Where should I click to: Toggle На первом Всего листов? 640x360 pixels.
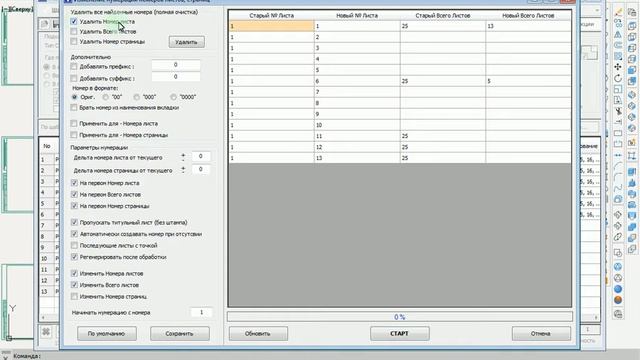[74, 194]
